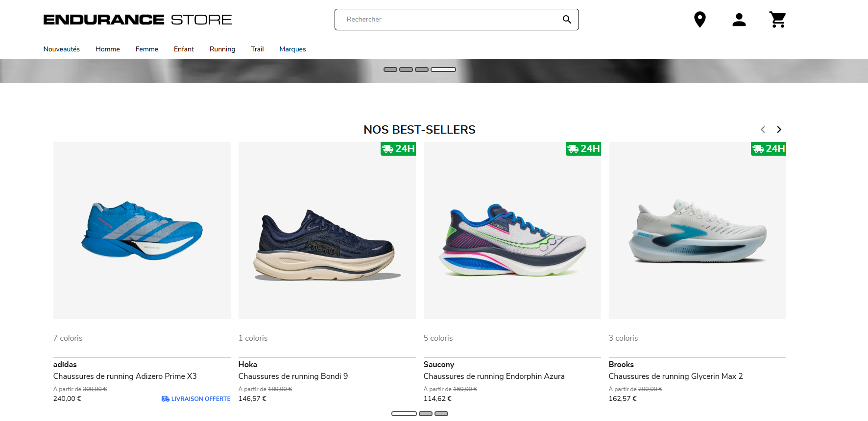Show next best-sellers with right chevron
Screen dimensions: 868x421
(779, 130)
